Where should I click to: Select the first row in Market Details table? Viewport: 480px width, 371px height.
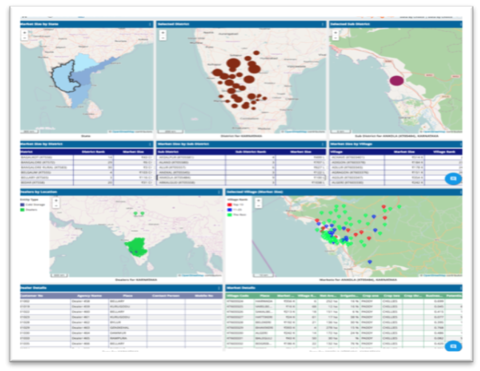pos(344,301)
